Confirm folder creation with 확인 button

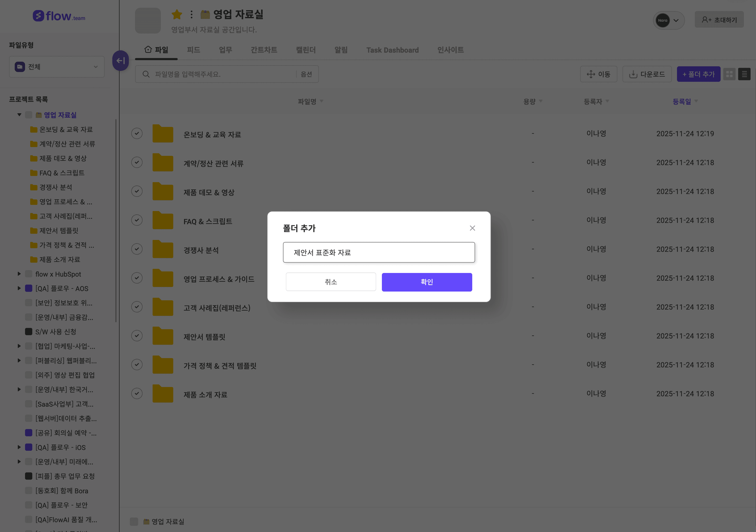point(427,282)
